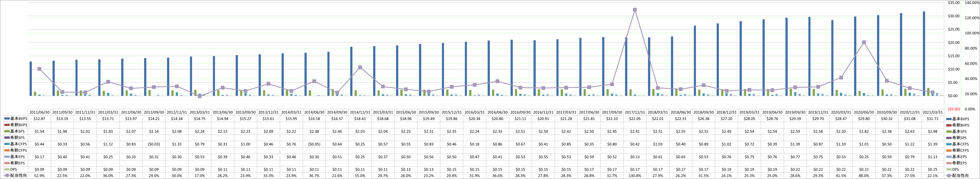Click the 基本EPS row label in the data table
This screenshot has height=179, width=980.
18,157
